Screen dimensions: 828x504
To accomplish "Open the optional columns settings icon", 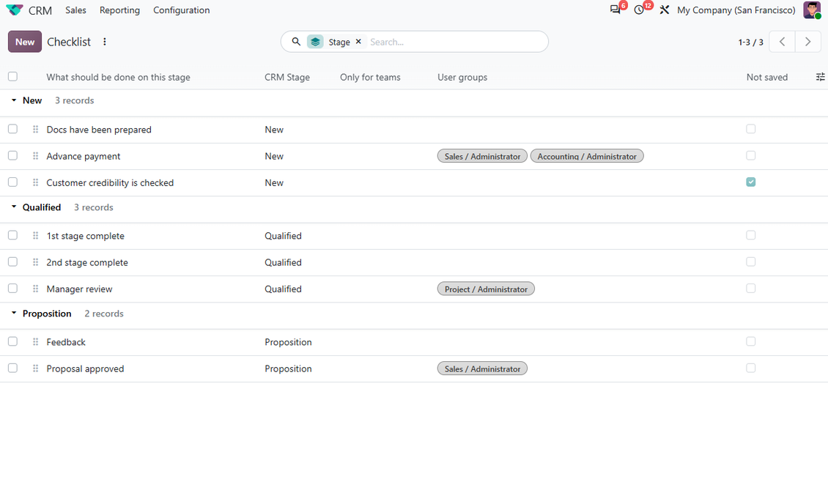I will 820,77.
